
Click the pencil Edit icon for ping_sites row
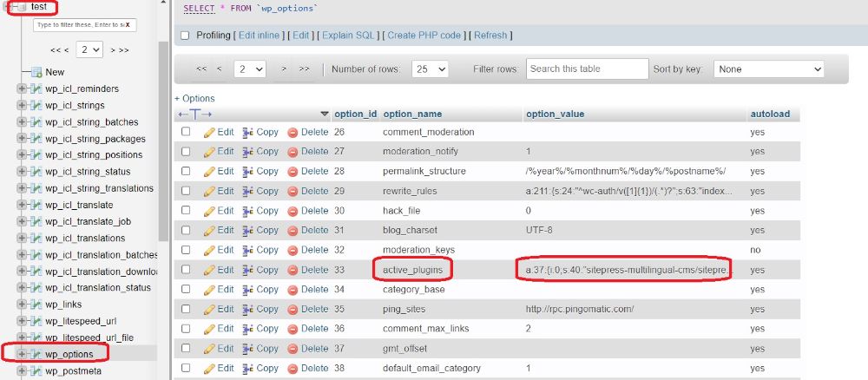coord(209,309)
